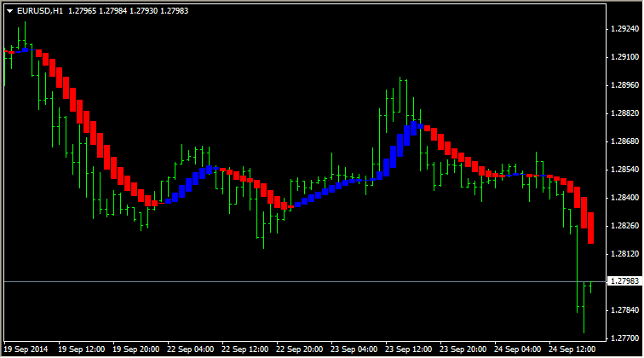Select the EURUSD,H1 chart title text
This screenshot has width=644, height=358.
click(x=40, y=11)
